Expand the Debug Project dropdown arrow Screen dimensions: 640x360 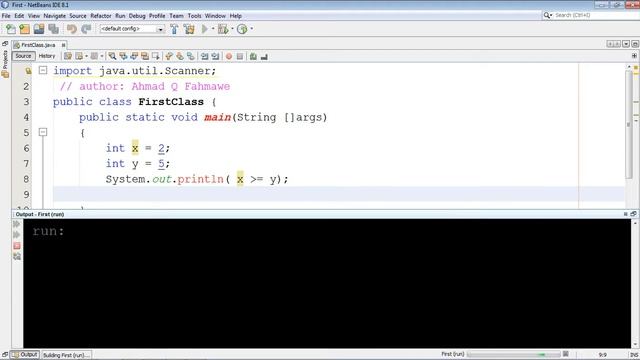[232, 29]
